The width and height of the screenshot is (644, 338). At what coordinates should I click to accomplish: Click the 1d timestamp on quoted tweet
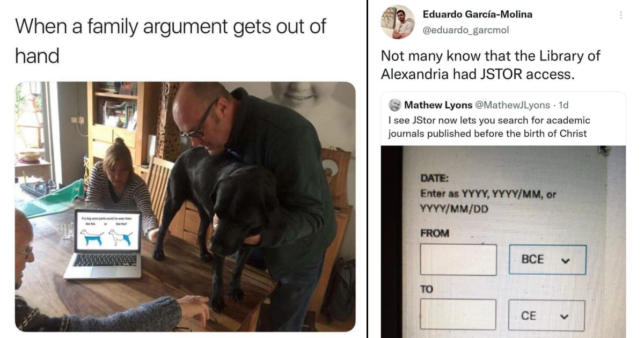pyautogui.click(x=563, y=105)
